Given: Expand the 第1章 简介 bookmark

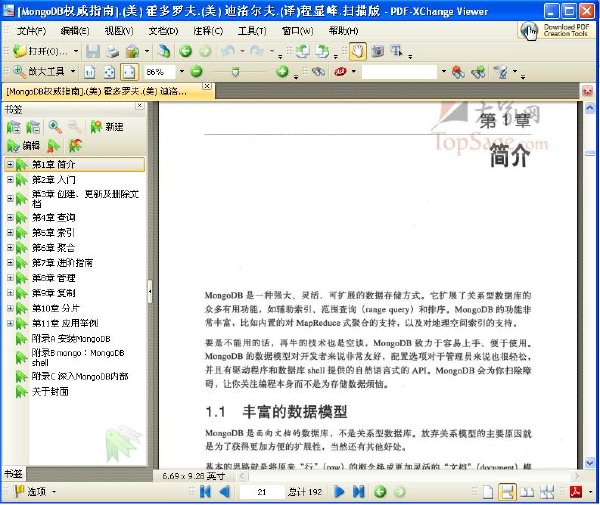Looking at the screenshot, I should [10, 165].
